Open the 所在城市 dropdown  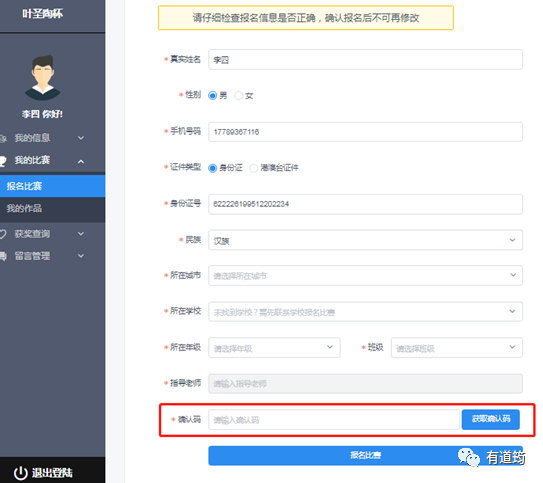click(365, 275)
